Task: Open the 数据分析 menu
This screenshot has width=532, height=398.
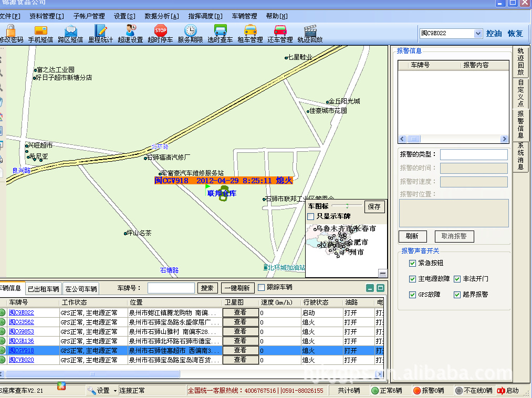Action: pyautogui.click(x=162, y=16)
